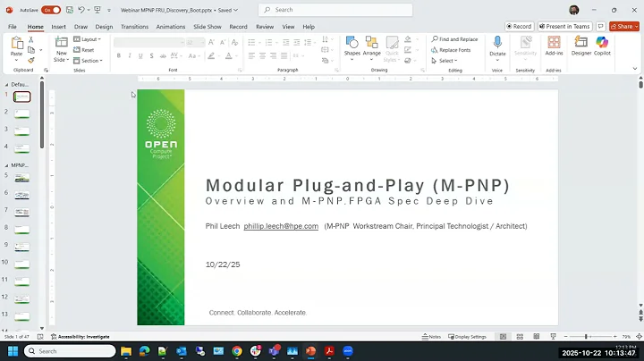Start presentation from beginning icon
644x361 pixels.
click(97, 10)
